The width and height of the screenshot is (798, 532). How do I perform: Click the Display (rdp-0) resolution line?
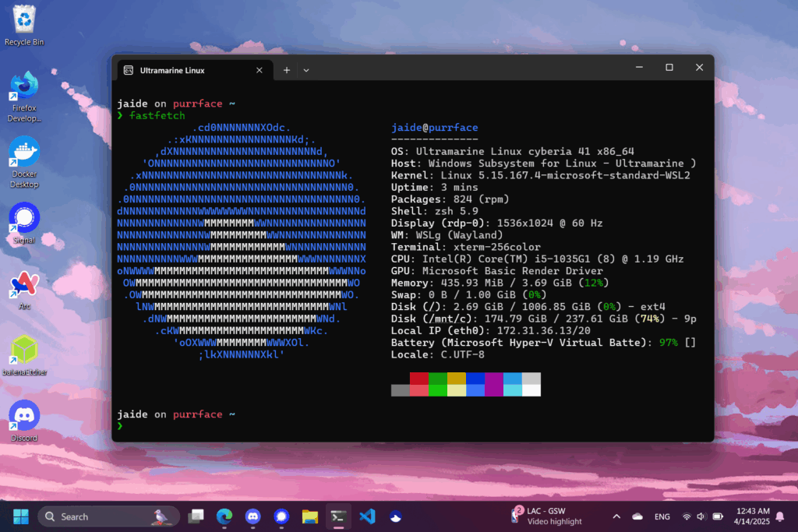click(496, 224)
